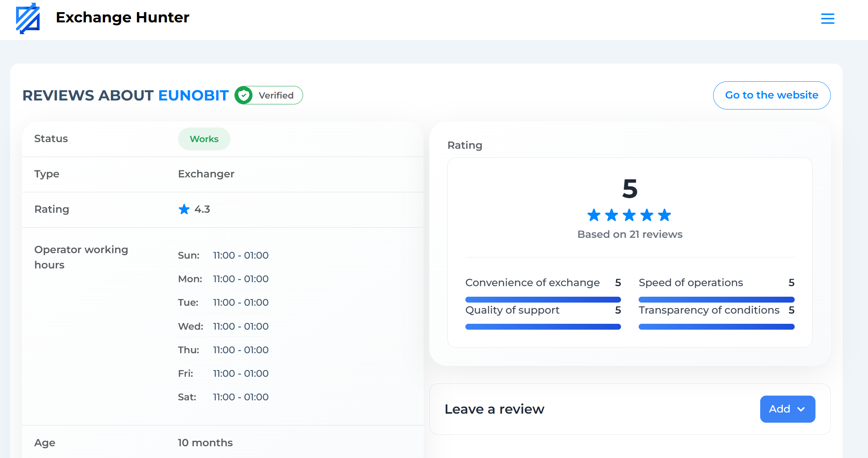Screen dimensions: 868x458
Task: Click the 'Quality of support' label
Action: 512,310
